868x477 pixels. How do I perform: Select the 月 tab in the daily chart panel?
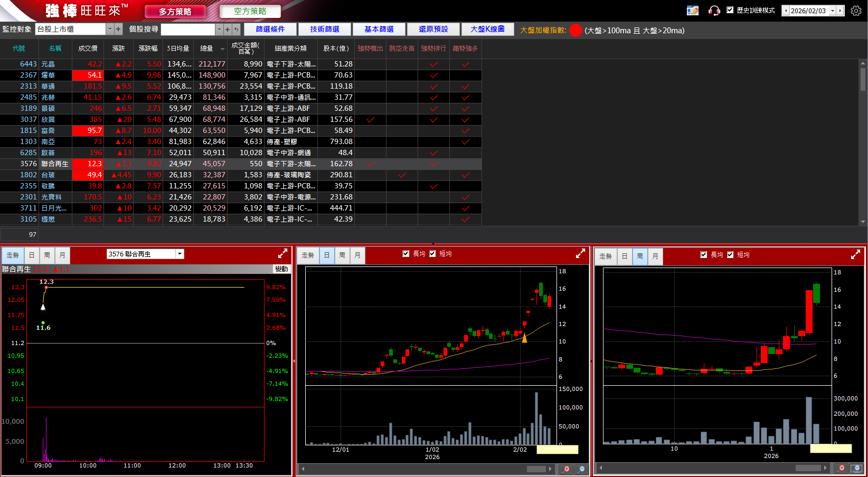357,255
